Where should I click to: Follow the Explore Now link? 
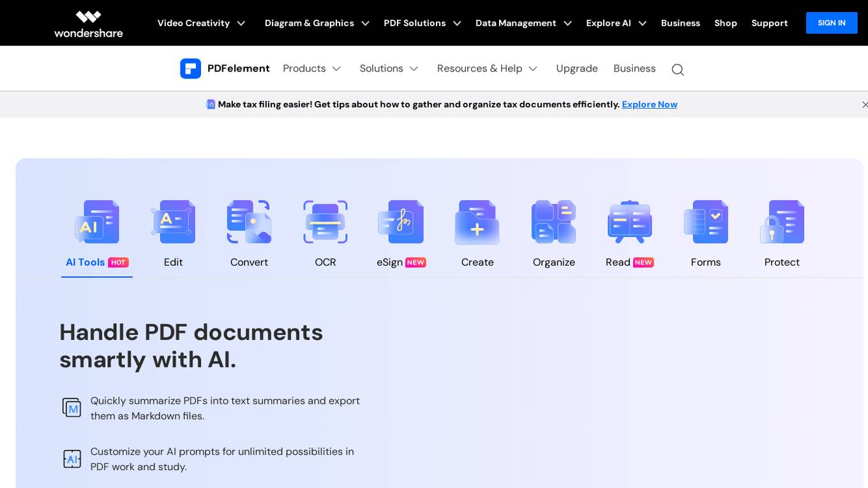pos(650,104)
